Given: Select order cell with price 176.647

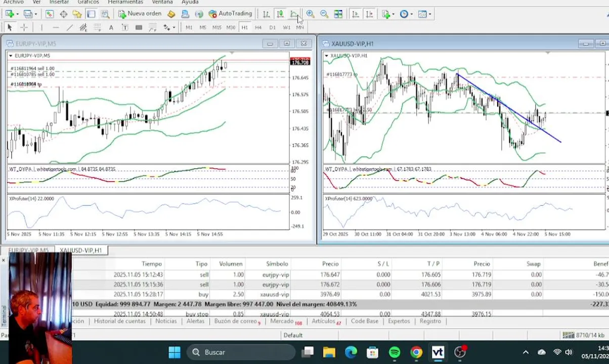Looking at the screenshot, I should coord(330,275).
